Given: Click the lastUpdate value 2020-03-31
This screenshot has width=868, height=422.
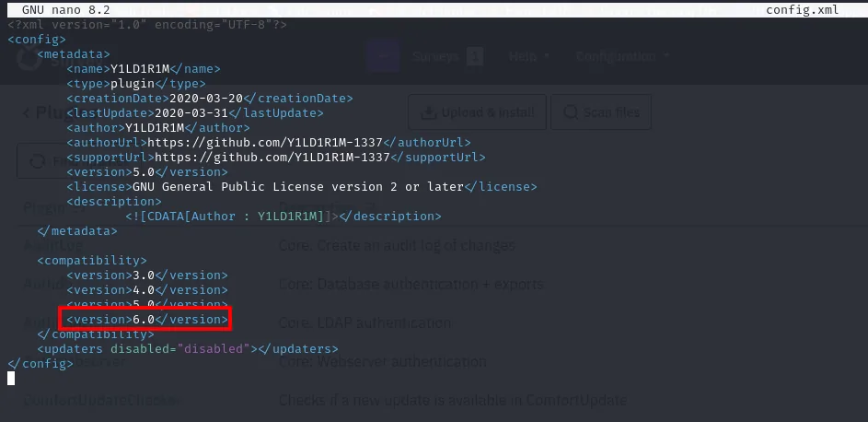Looking at the screenshot, I should coord(191,113).
